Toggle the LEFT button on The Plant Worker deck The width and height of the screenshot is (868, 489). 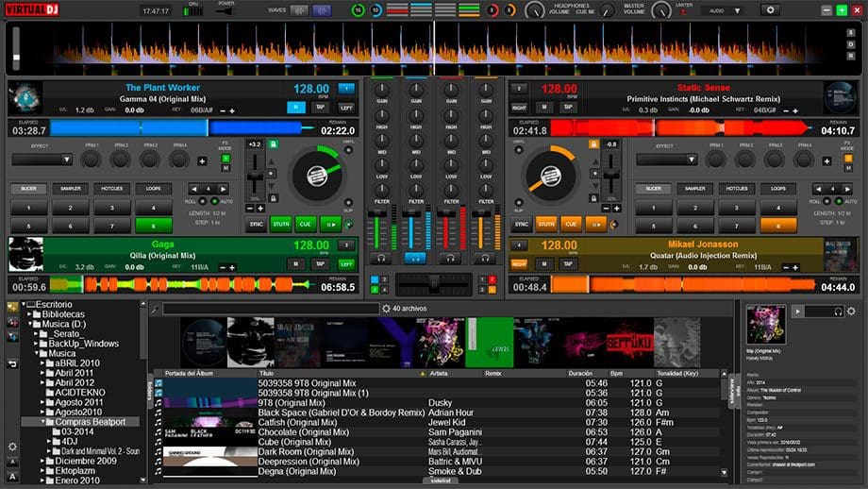click(x=346, y=108)
